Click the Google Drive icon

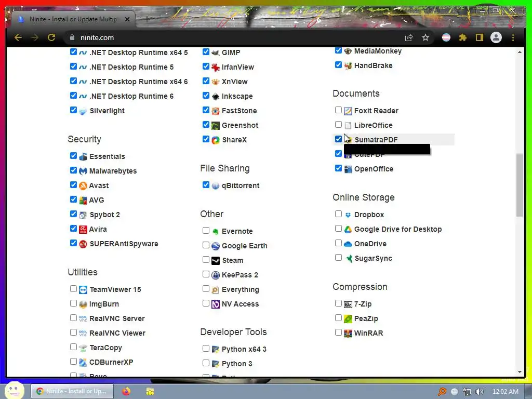(348, 230)
